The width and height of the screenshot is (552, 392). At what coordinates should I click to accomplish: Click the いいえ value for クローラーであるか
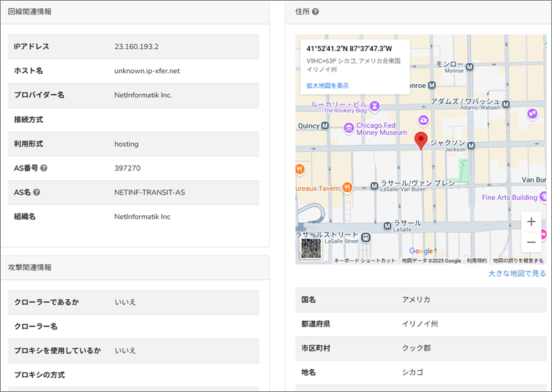click(x=125, y=302)
